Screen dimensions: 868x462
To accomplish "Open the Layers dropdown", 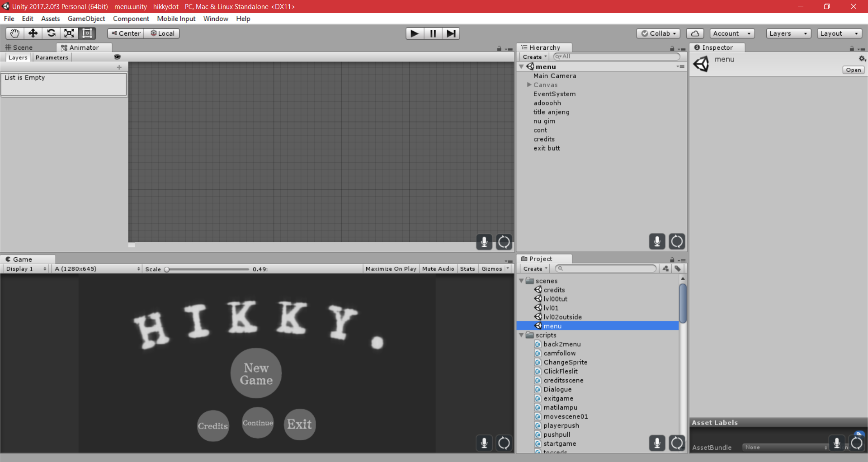I will pos(788,33).
